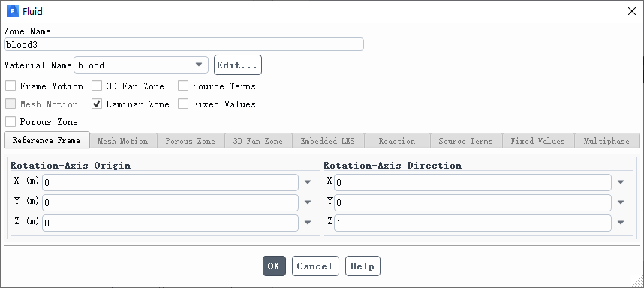Confirm with the OK button
The image size is (644, 288).
pyautogui.click(x=274, y=265)
